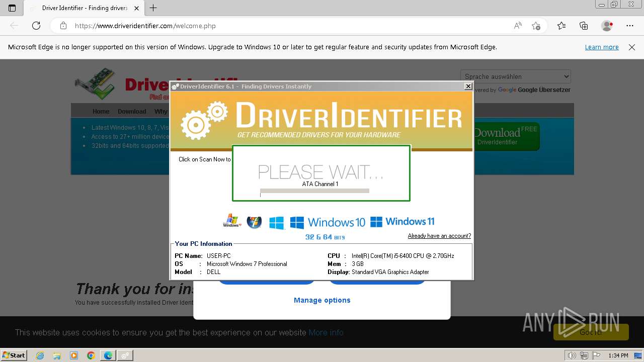Open Edge Settings and more menu

[630, 26]
